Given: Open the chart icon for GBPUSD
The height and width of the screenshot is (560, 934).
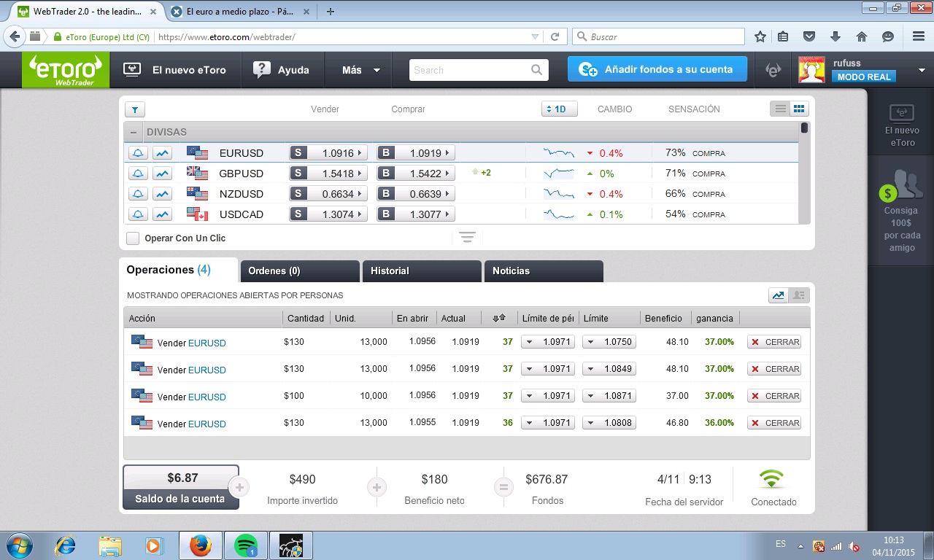Looking at the screenshot, I should [x=162, y=174].
